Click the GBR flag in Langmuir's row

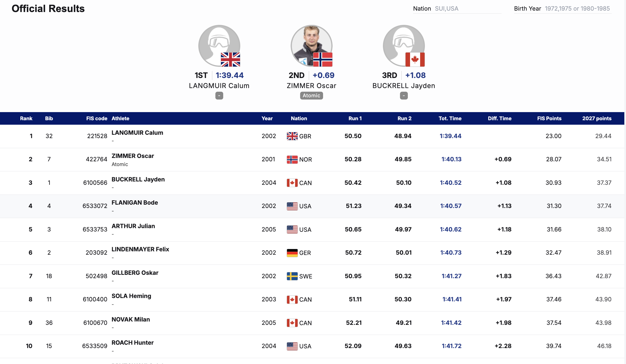[292, 136]
